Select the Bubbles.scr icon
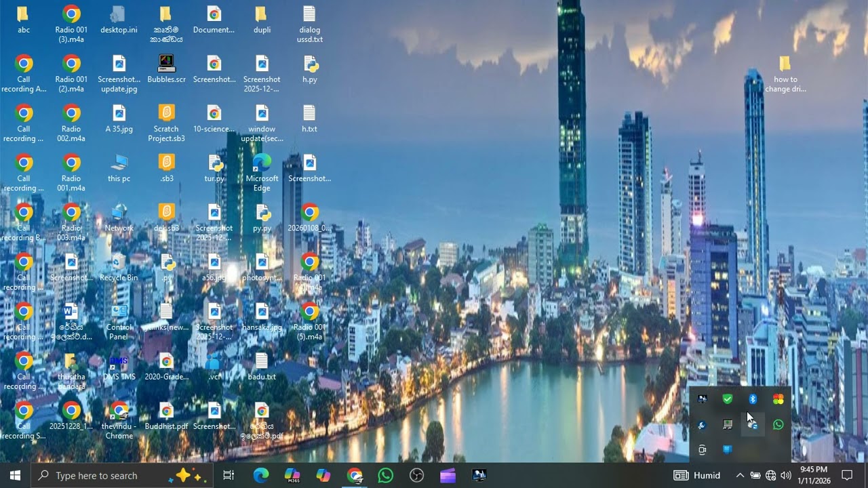 [x=166, y=69]
